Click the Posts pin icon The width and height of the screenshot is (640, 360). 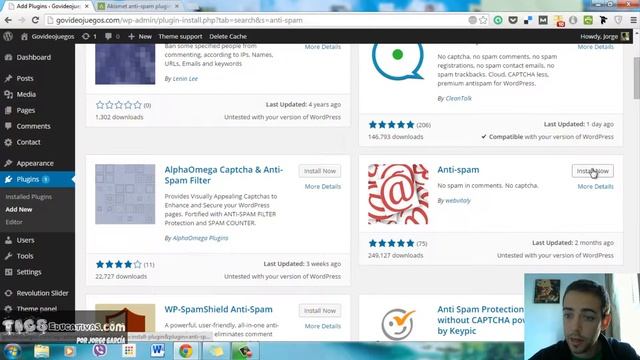click(x=8, y=78)
